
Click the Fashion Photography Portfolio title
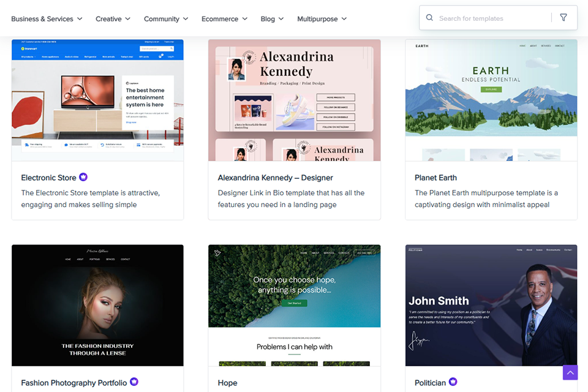(x=74, y=383)
